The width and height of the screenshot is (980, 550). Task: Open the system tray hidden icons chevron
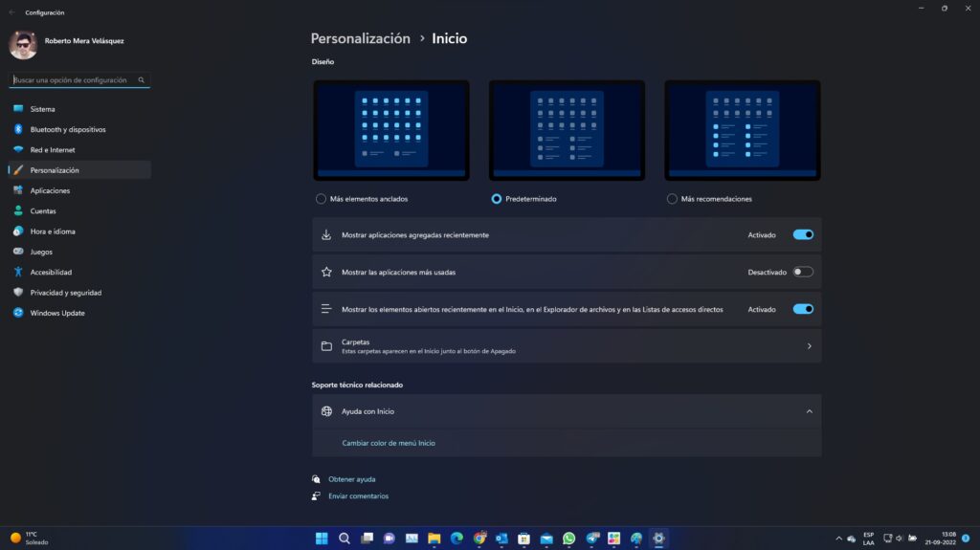838,539
